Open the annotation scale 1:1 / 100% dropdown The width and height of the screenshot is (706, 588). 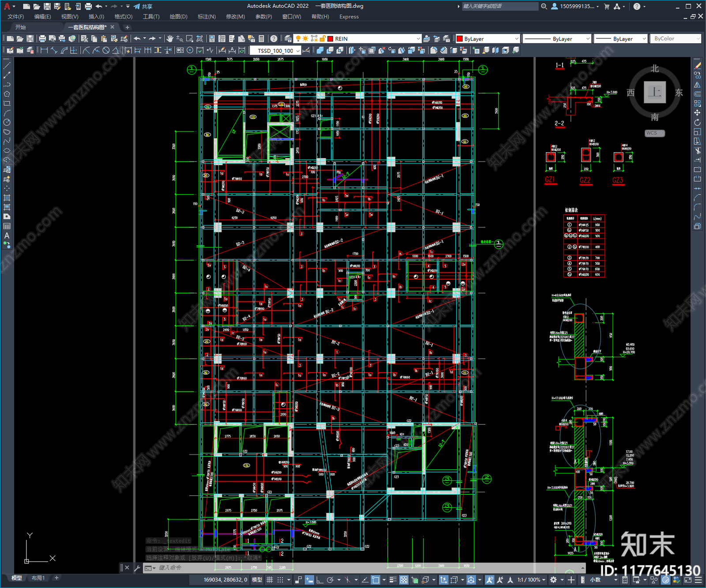point(531,580)
